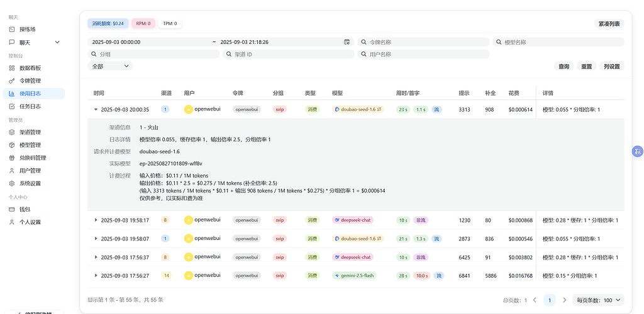644x314 pixels.
Task: Click deepseek-chat model tag at 17:56:37
Action: click(x=353, y=257)
